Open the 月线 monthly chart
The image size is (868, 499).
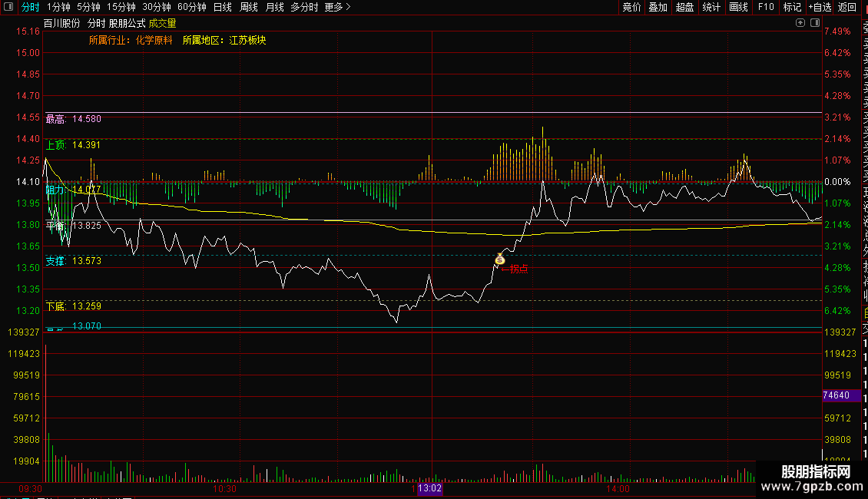click(x=274, y=7)
